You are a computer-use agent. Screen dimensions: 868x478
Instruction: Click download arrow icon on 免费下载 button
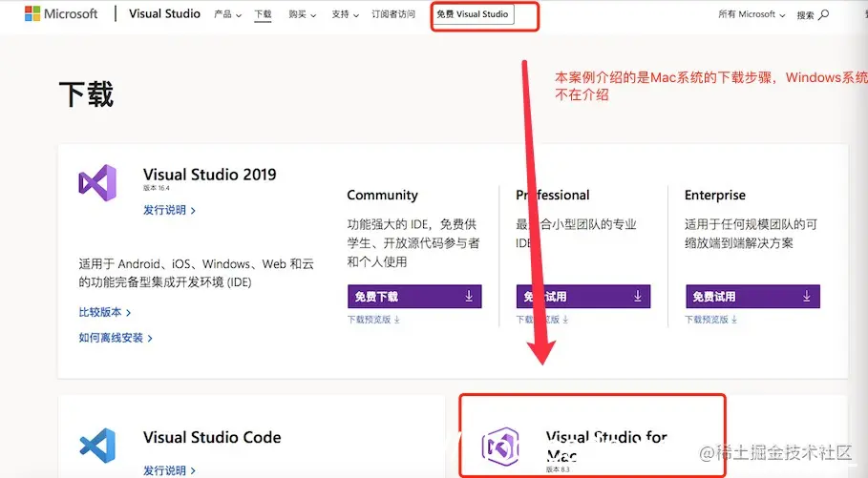click(469, 297)
